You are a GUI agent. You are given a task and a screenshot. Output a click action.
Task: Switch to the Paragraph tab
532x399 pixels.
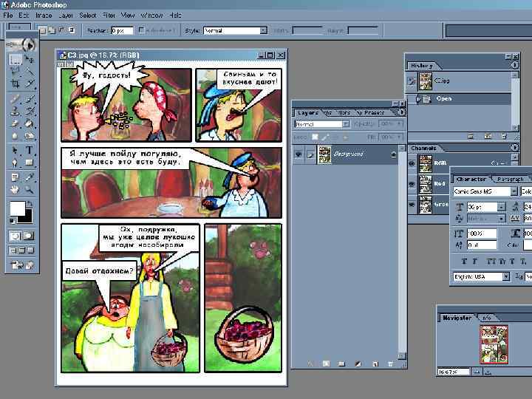click(x=510, y=179)
